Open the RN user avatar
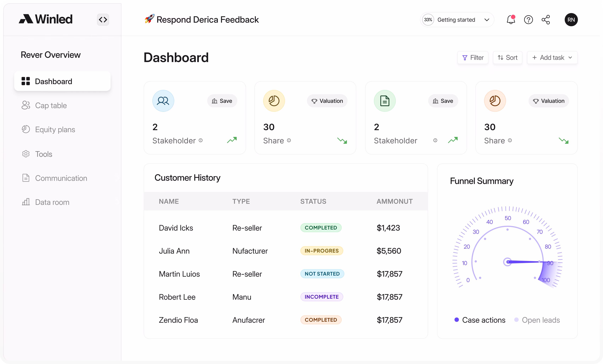The width and height of the screenshot is (603, 364). pos(571,20)
